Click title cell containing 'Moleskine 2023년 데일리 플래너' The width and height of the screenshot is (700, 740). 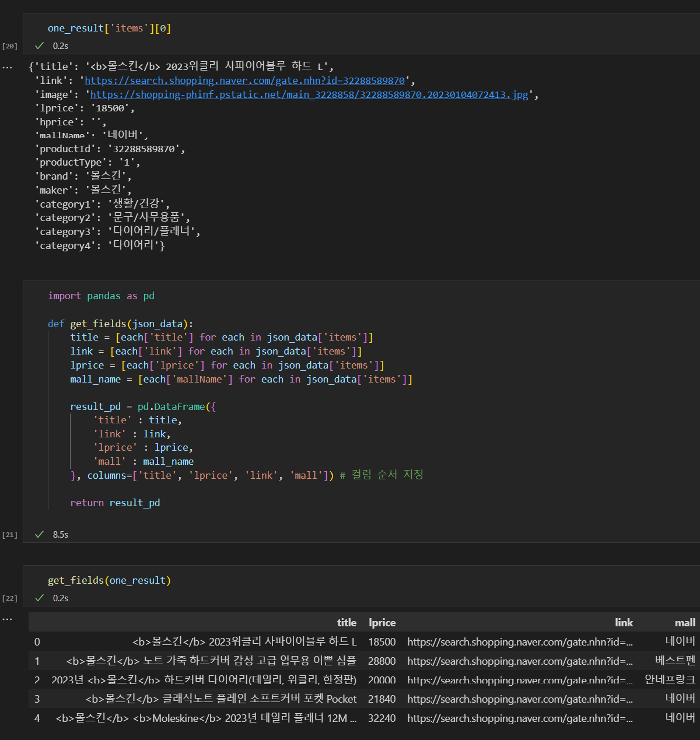[x=206, y=718]
